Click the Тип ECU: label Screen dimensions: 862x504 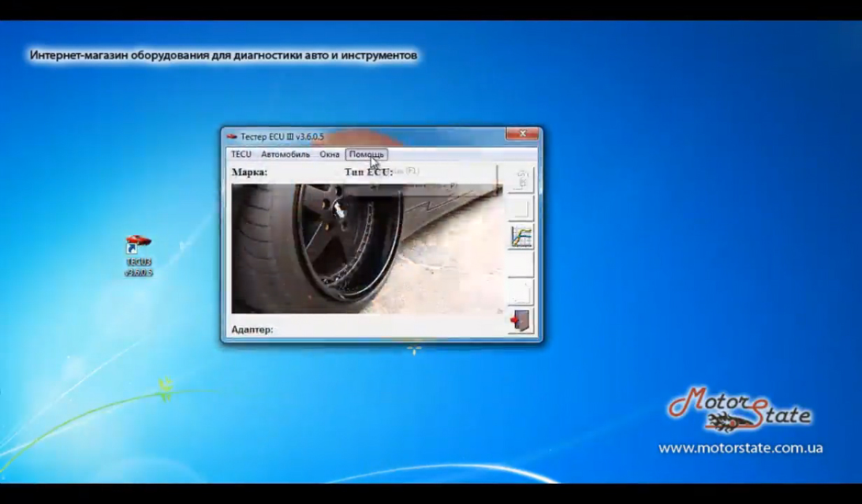(x=369, y=172)
